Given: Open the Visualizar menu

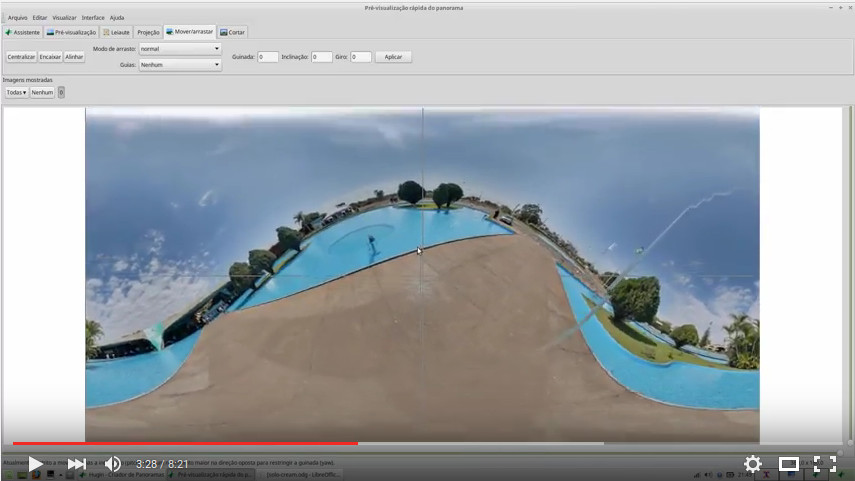Looking at the screenshot, I should (x=64, y=17).
